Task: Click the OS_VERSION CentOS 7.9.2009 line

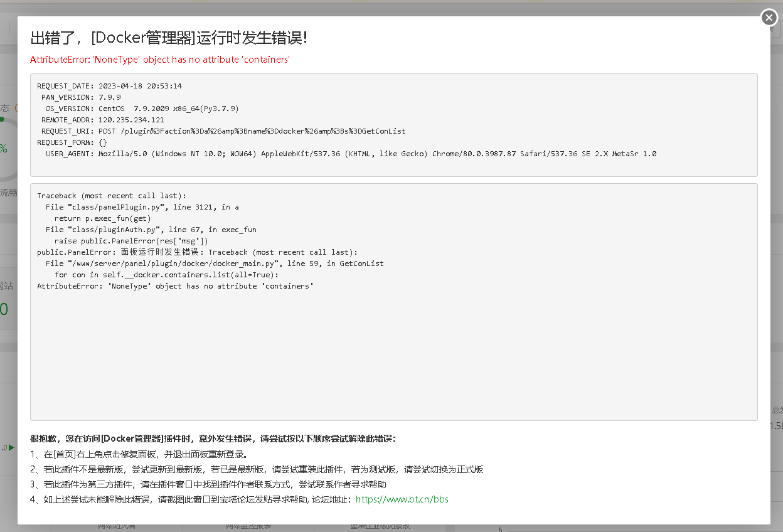Action: point(142,109)
